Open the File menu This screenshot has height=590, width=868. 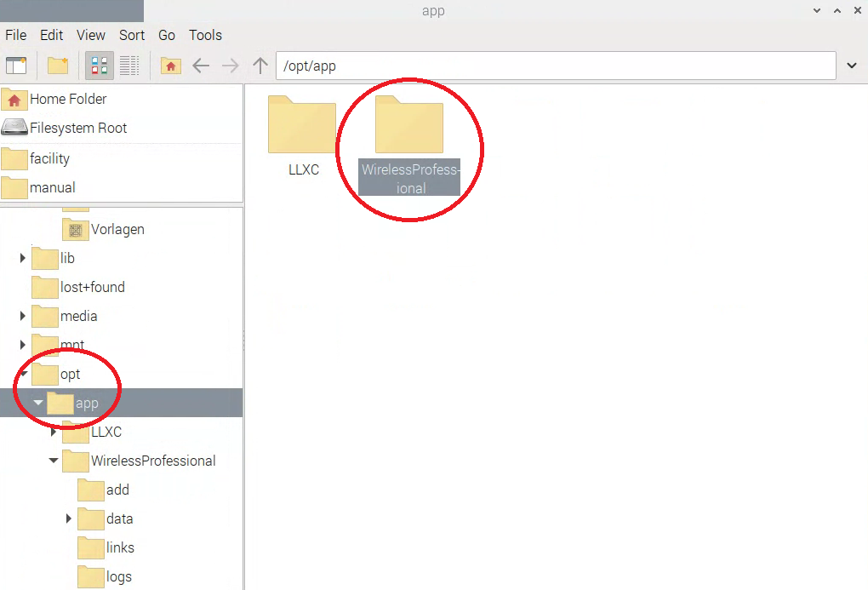15,35
